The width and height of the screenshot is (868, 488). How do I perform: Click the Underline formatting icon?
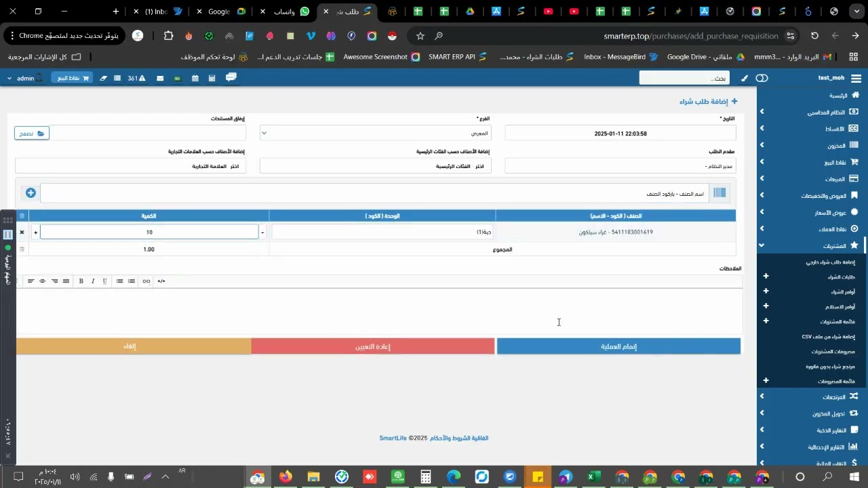104,281
